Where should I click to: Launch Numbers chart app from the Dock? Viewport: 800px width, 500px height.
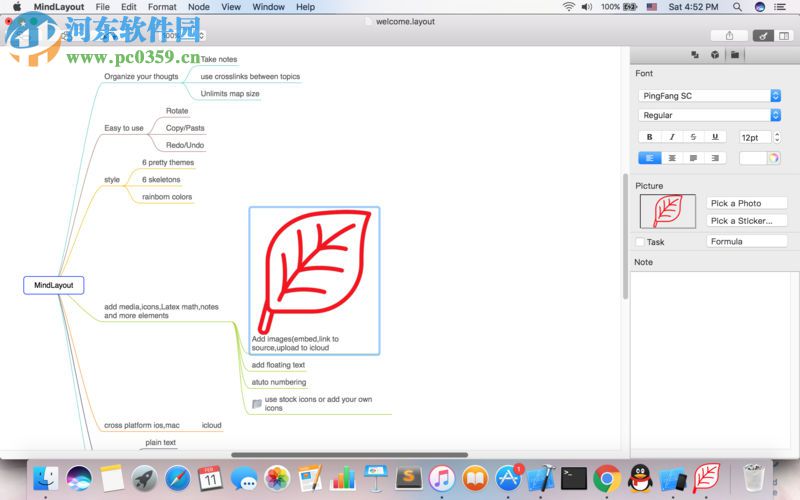[343, 478]
